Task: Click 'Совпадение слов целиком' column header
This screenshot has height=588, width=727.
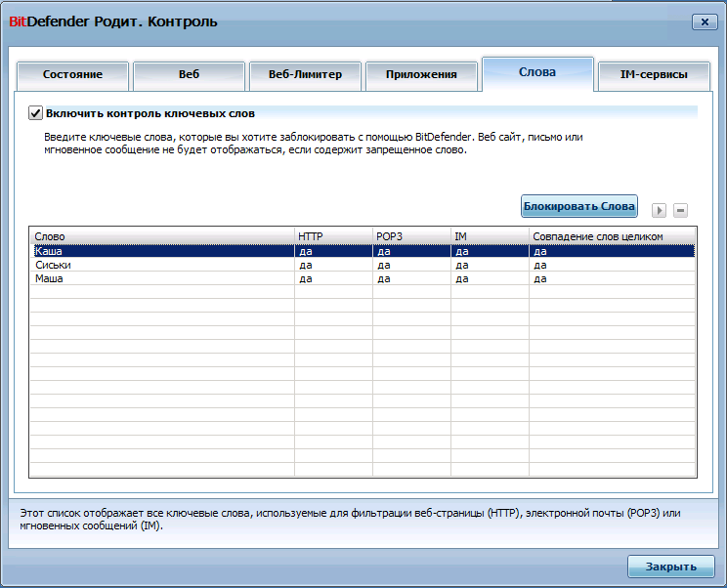Action: click(x=612, y=236)
